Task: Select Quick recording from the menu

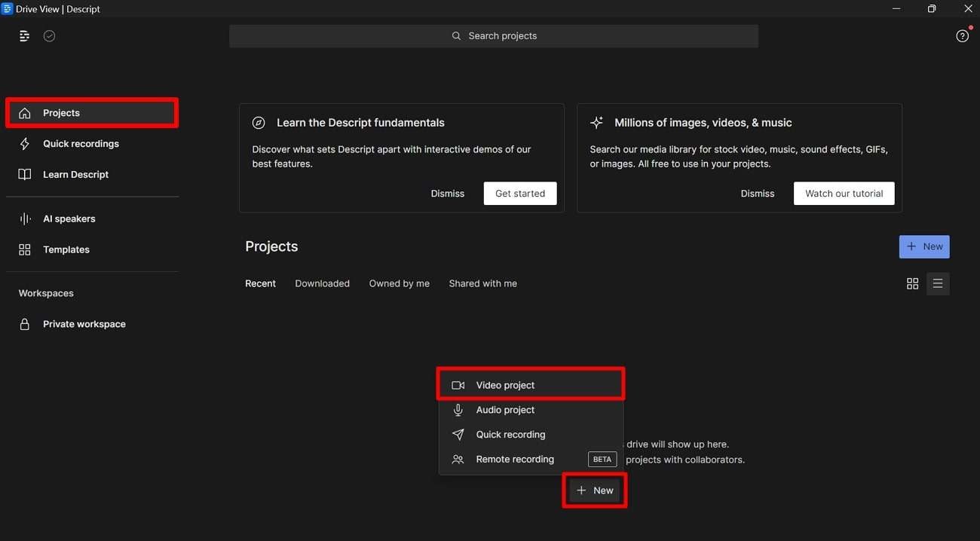Action: pyautogui.click(x=531, y=435)
